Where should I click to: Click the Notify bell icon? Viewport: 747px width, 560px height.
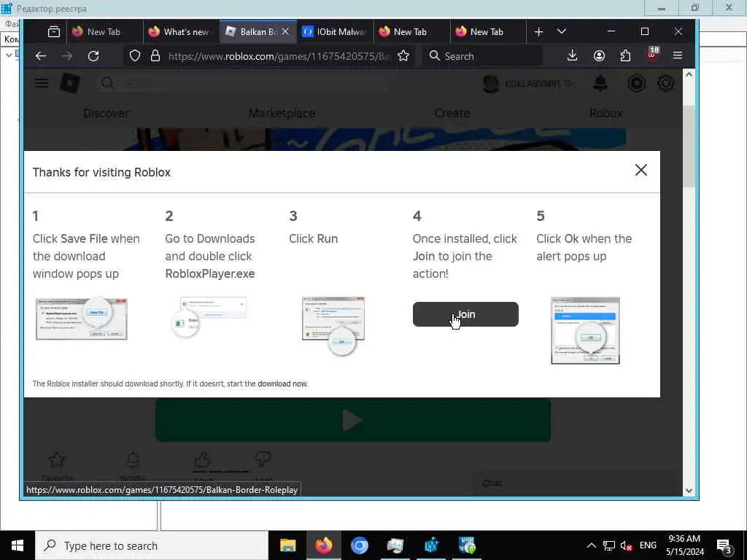click(133, 460)
